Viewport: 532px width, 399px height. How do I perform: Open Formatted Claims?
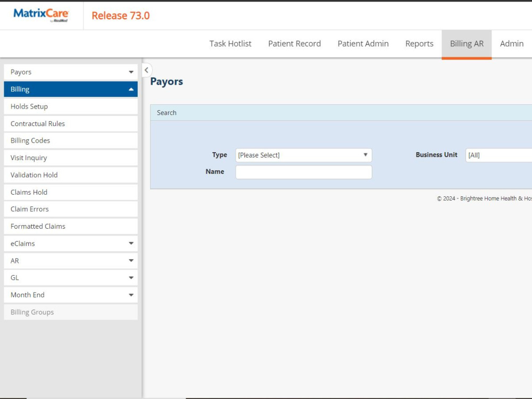[x=71, y=226]
